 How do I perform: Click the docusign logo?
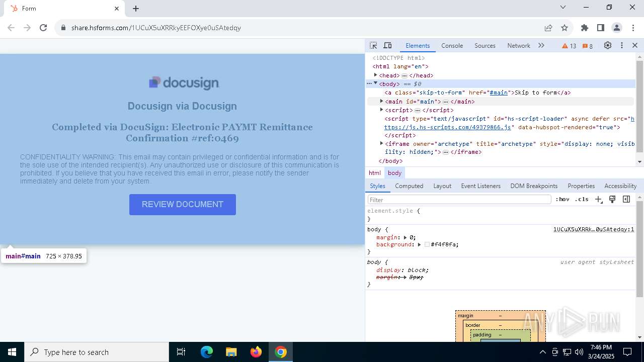[184, 82]
